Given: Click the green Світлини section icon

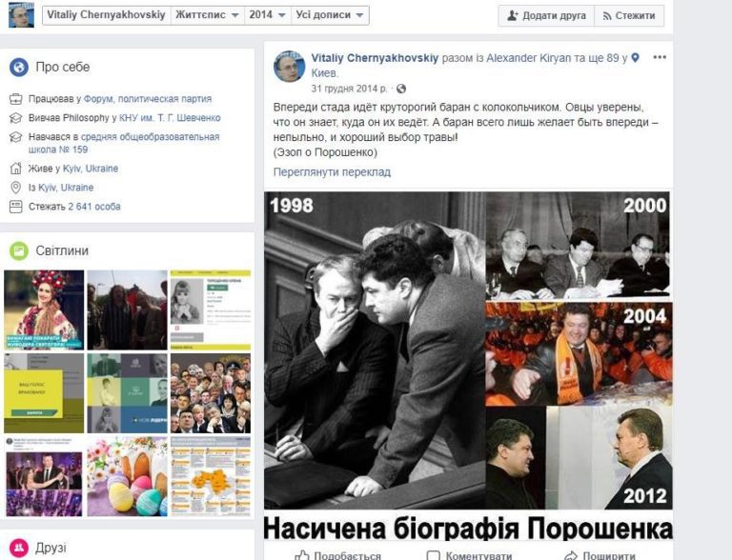Looking at the screenshot, I should coord(19,250).
